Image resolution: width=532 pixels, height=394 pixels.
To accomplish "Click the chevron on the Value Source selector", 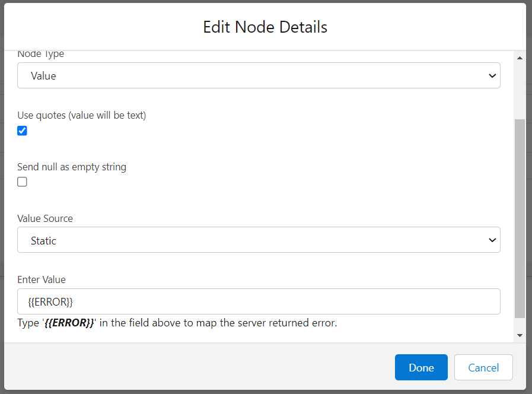I will click(492, 240).
